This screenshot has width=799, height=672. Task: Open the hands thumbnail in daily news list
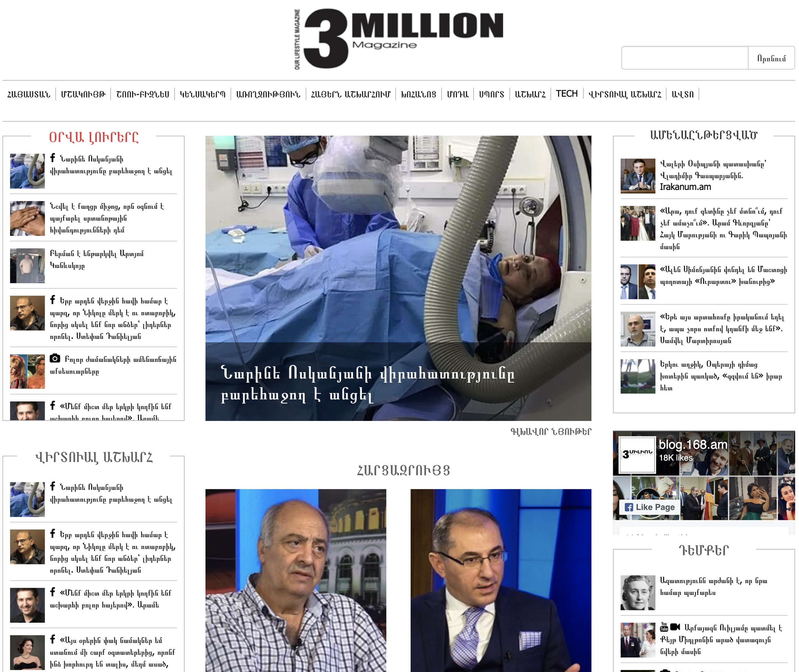point(28,218)
